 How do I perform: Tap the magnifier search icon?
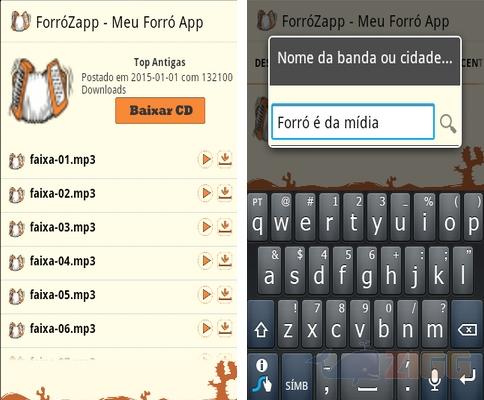[x=448, y=123]
